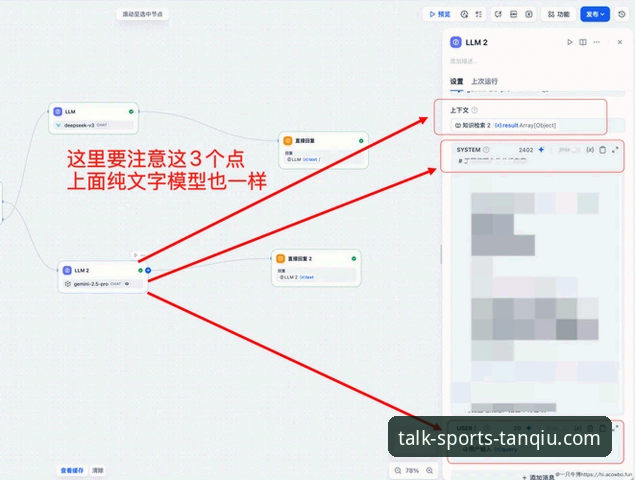The image size is (635, 480).
Task: Click the small play icon above LLM 2 node
Action: tap(136, 255)
